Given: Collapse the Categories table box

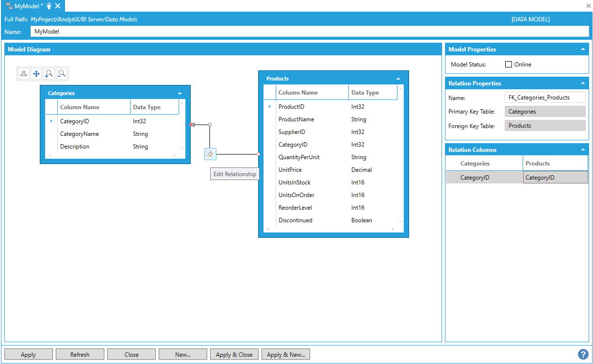Looking at the screenshot, I should click(180, 93).
